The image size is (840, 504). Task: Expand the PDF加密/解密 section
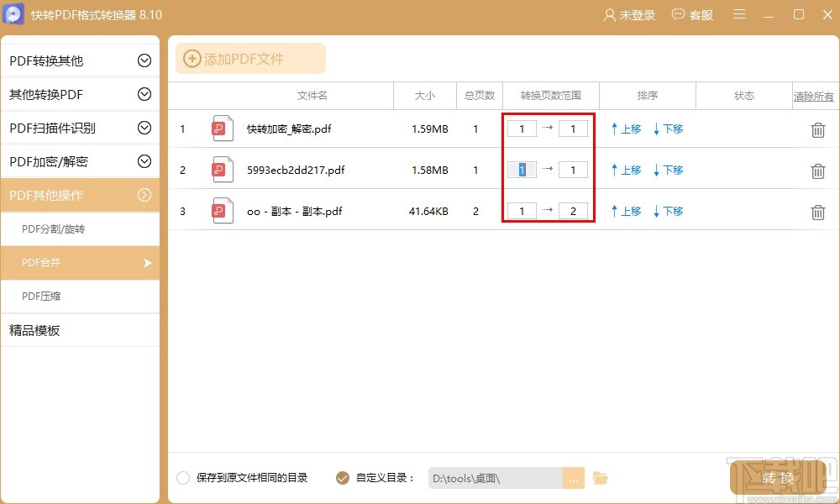click(x=80, y=161)
